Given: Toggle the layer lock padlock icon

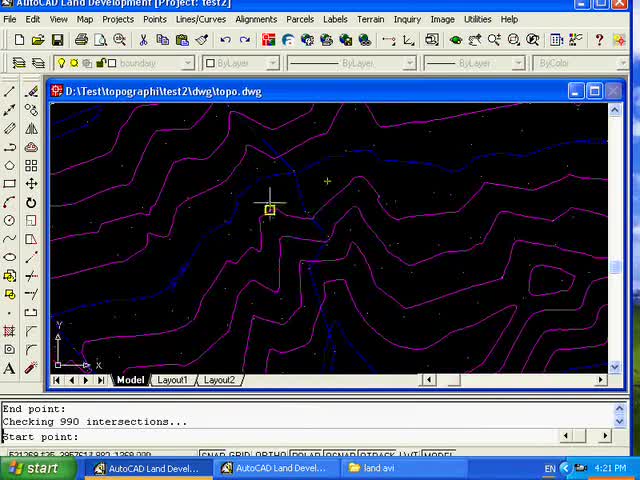Looking at the screenshot, I should click(100, 63).
